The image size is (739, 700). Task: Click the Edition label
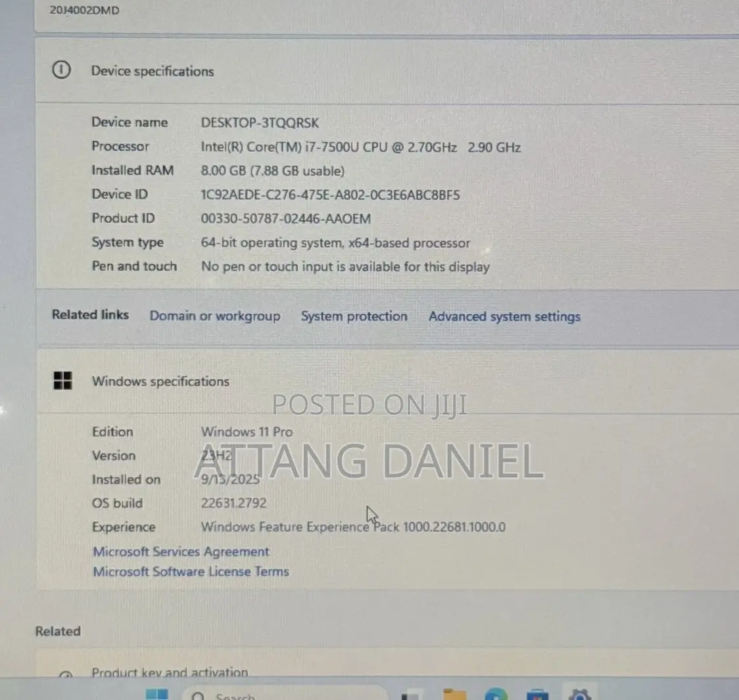(112, 431)
